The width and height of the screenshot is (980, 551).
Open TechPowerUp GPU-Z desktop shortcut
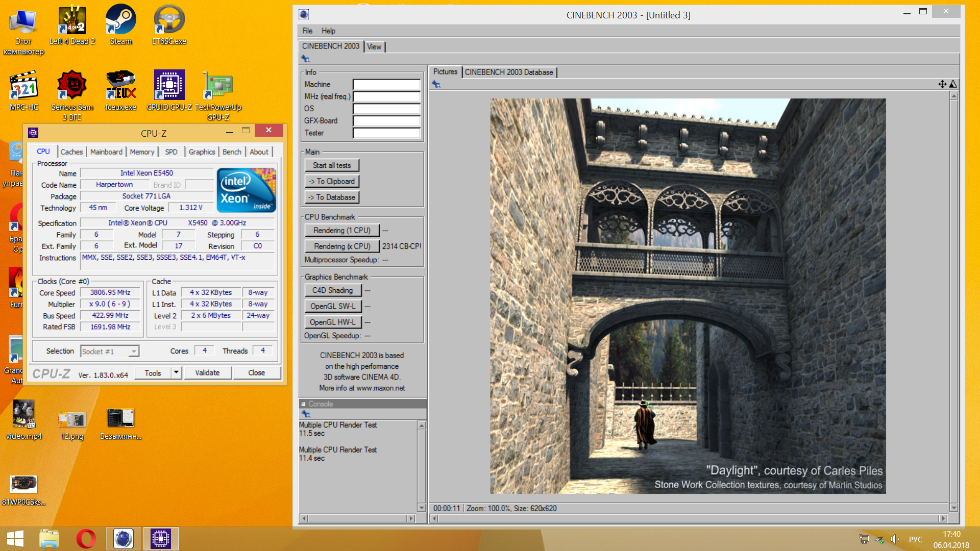click(218, 96)
